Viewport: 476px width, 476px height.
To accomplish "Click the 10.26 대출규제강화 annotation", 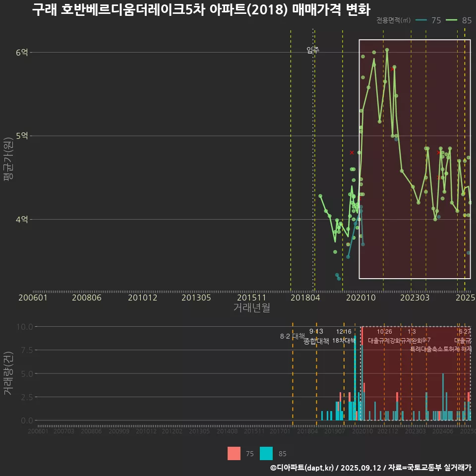I will point(385,336).
